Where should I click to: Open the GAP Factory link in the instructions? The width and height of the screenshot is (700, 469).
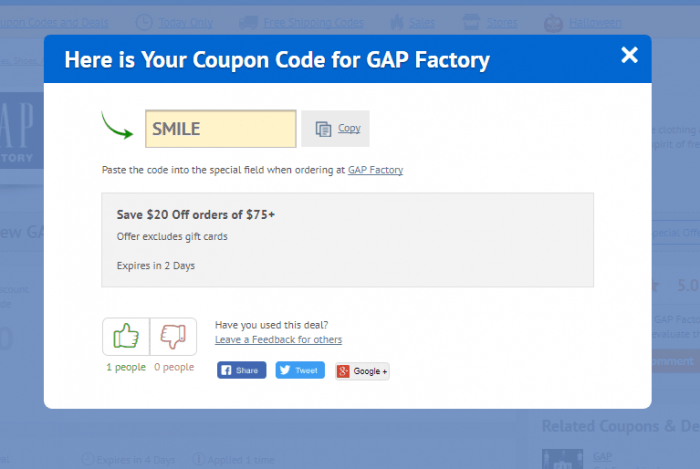tap(375, 170)
